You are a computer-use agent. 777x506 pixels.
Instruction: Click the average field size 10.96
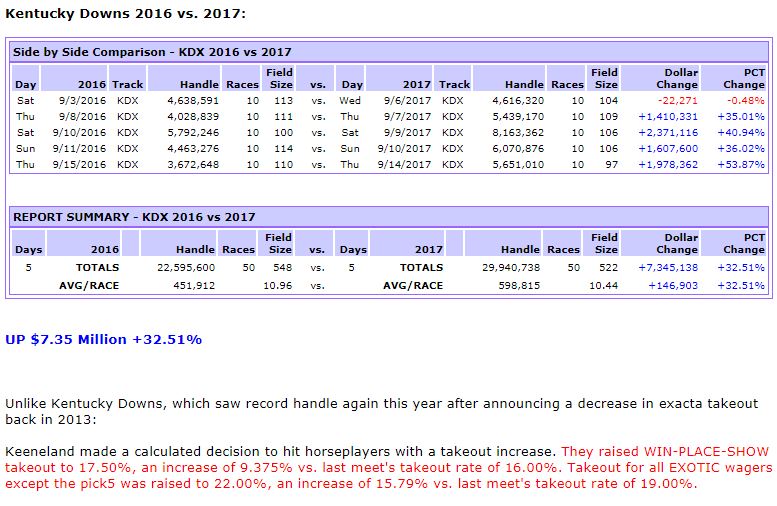[x=278, y=285]
